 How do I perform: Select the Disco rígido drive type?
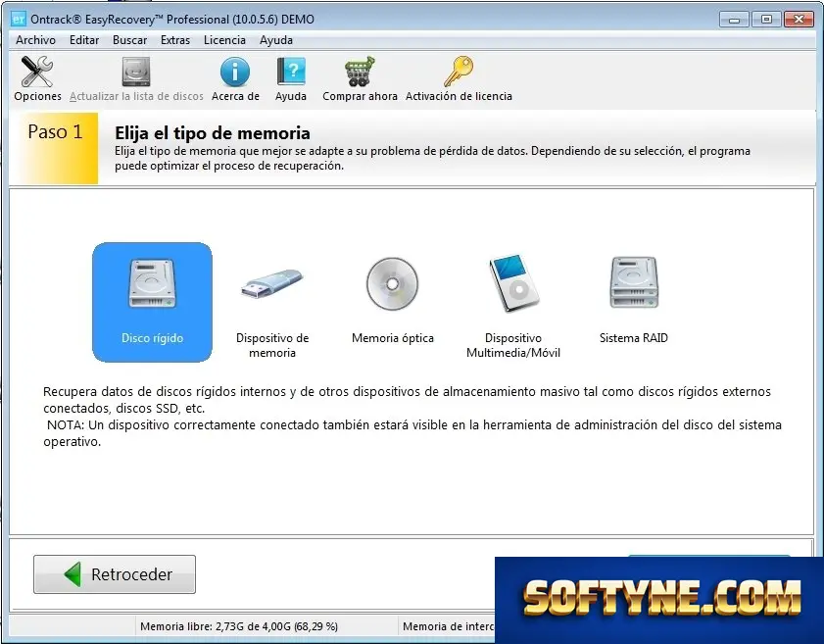[x=153, y=302]
